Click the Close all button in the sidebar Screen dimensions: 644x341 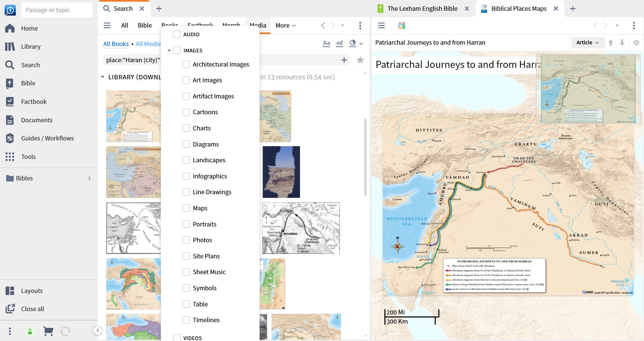click(32, 309)
